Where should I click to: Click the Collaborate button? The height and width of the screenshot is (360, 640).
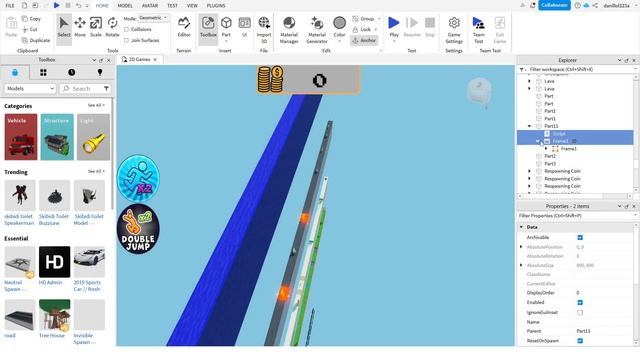[x=554, y=5]
